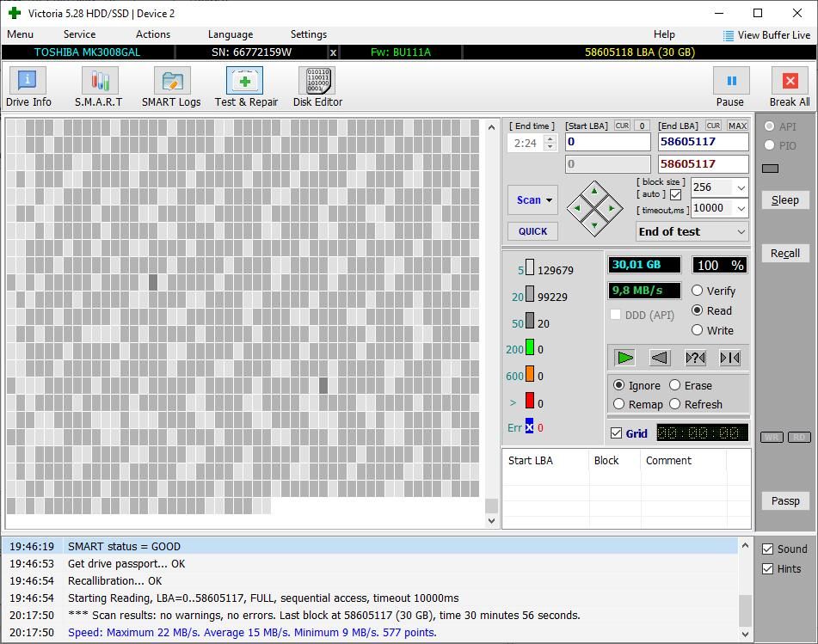Click the up arrow of navigation diamond
Screen dimensions: 818x644
coord(594,192)
